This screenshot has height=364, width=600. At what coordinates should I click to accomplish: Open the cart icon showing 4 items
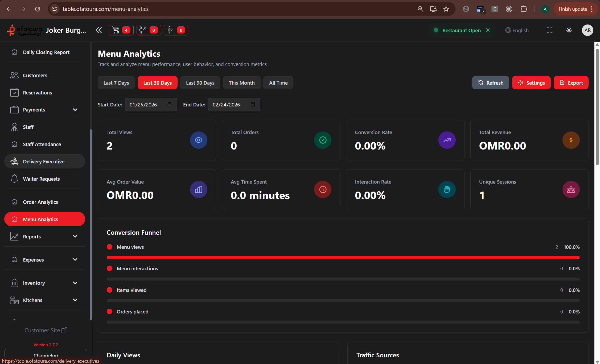click(121, 30)
